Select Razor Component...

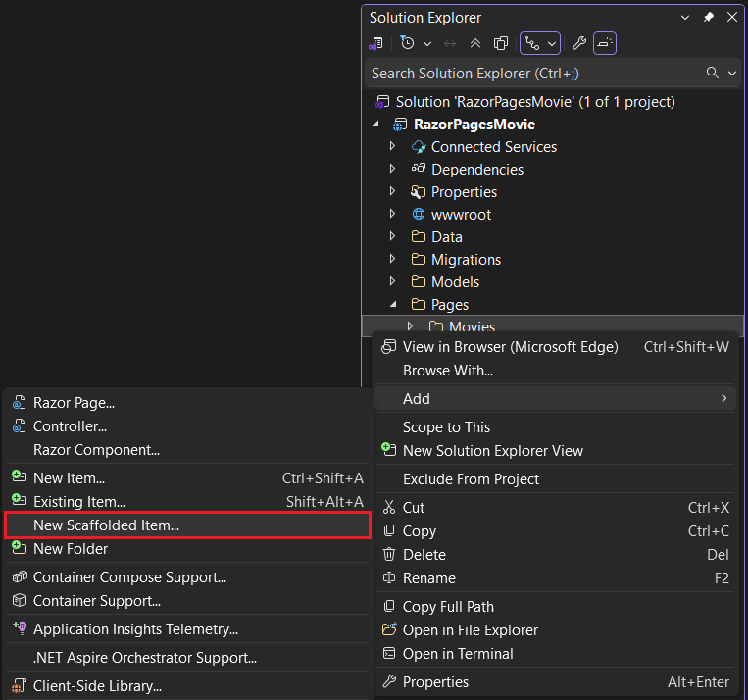187,450
